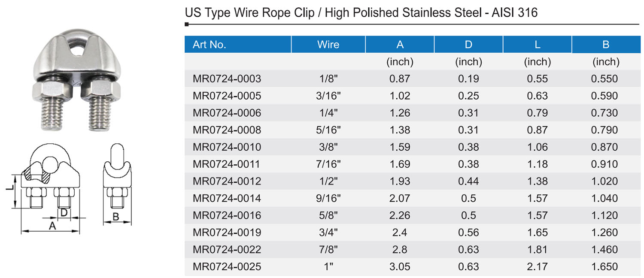The height and width of the screenshot is (278, 644).
Task: Click the 'D' column header in the table
Action: pos(468,45)
